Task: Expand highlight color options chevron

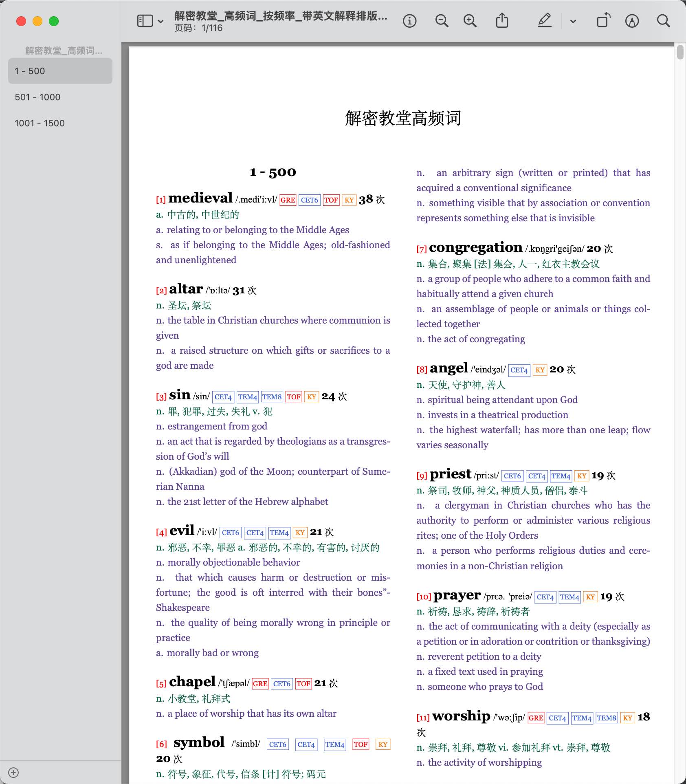Action: [573, 21]
